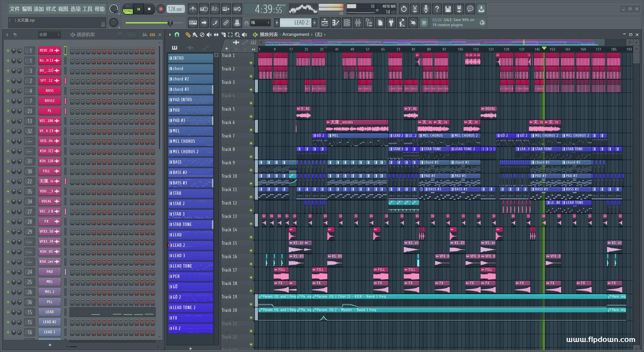Toggle the channel selector for the REVE..CK channel

(65, 51)
